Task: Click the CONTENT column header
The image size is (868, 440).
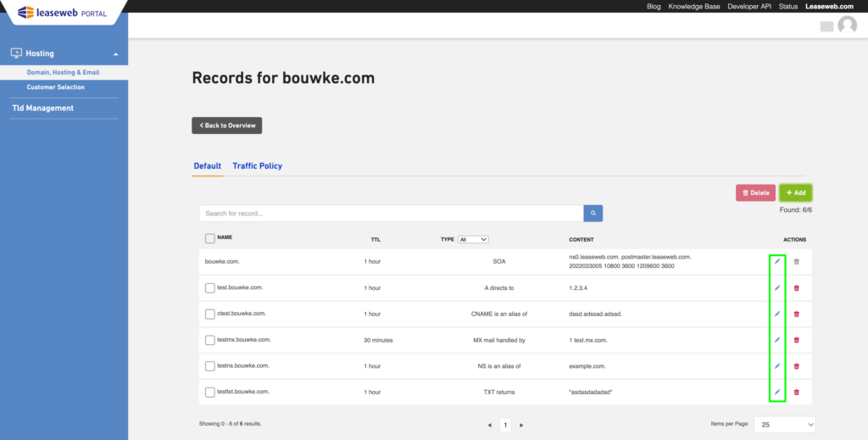Action: coord(581,240)
